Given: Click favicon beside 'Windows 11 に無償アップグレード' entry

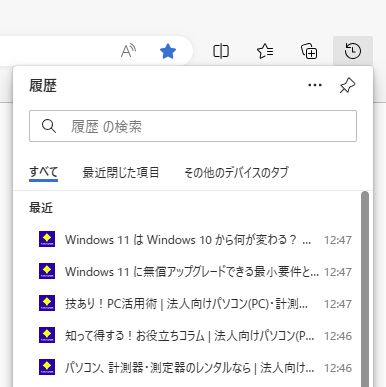Looking at the screenshot, I should 47,271.
